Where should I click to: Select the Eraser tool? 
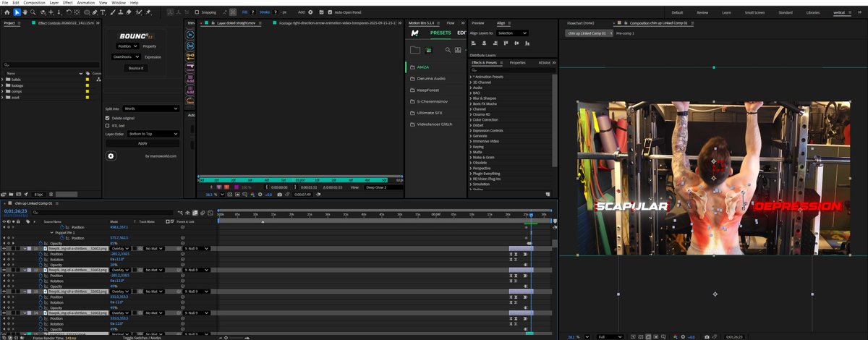128,12
